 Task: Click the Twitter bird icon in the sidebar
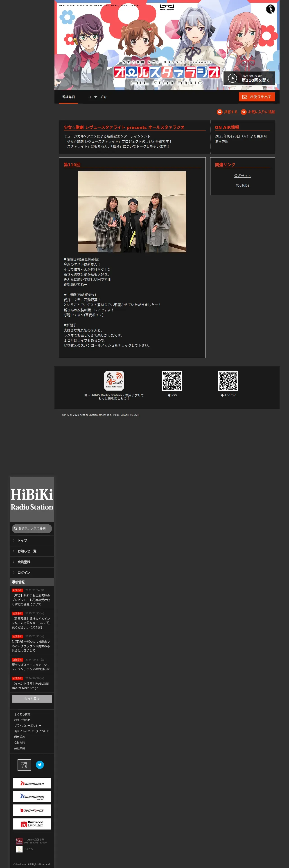(40, 765)
